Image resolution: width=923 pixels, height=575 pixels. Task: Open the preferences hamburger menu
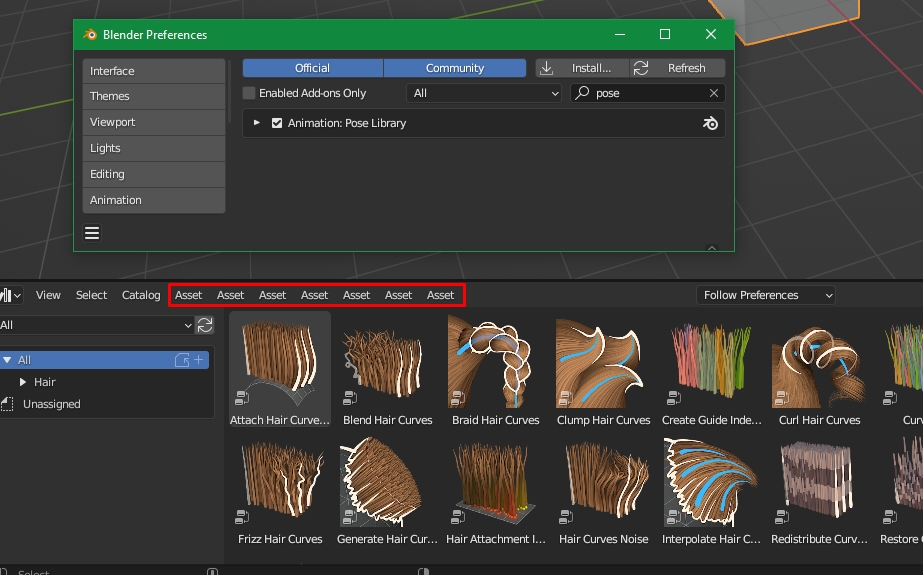tap(92, 233)
